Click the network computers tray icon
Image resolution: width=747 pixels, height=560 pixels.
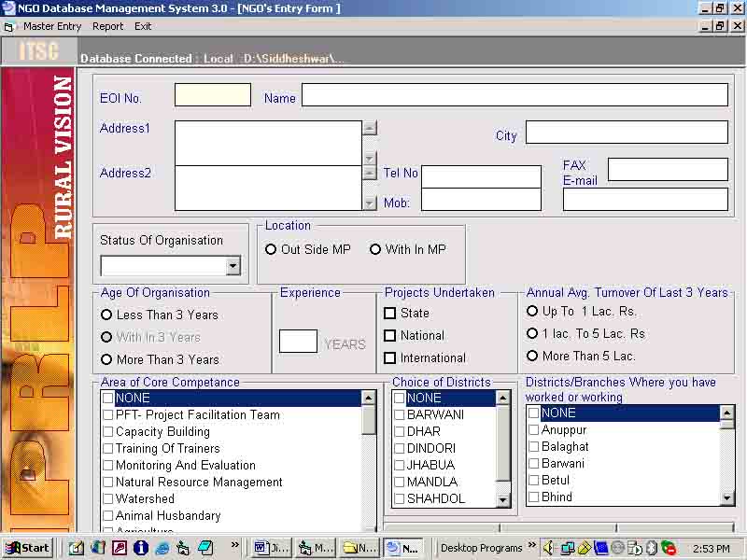567,548
